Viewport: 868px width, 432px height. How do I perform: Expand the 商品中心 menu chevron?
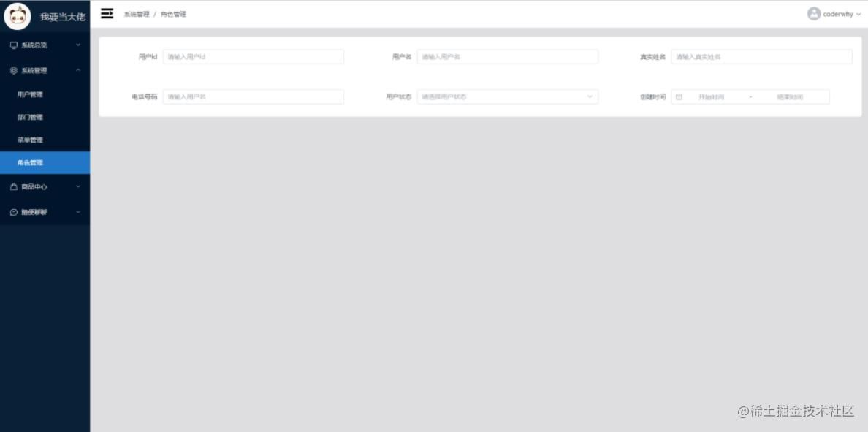(78, 186)
